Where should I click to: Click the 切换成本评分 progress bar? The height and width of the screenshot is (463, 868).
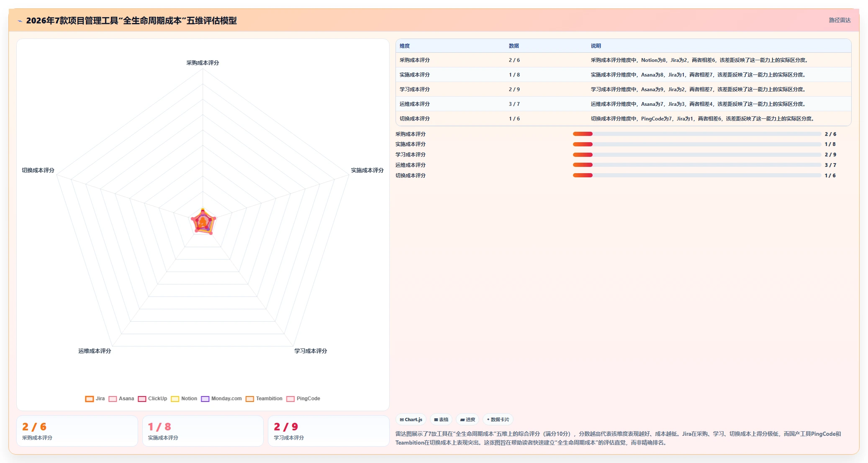(697, 175)
